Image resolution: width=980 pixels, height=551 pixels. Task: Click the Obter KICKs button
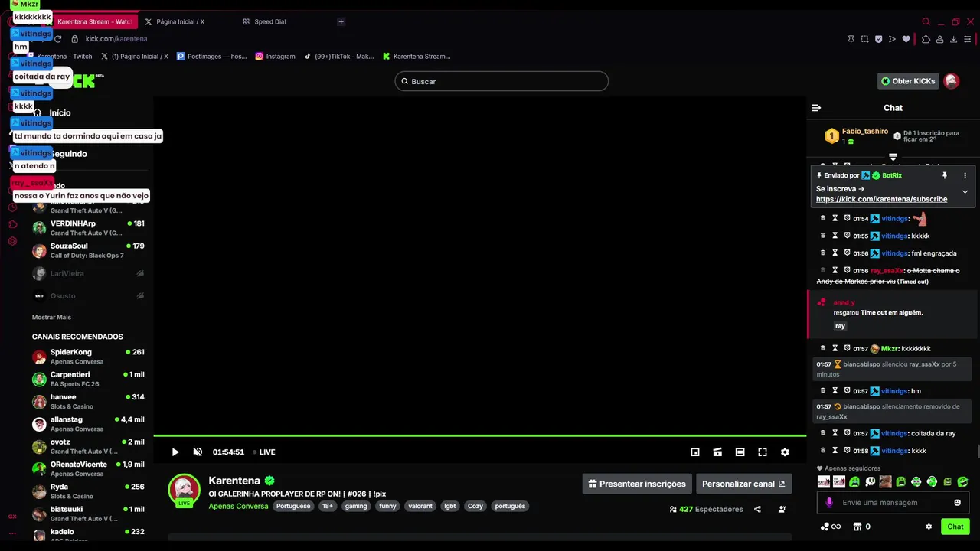click(x=908, y=81)
